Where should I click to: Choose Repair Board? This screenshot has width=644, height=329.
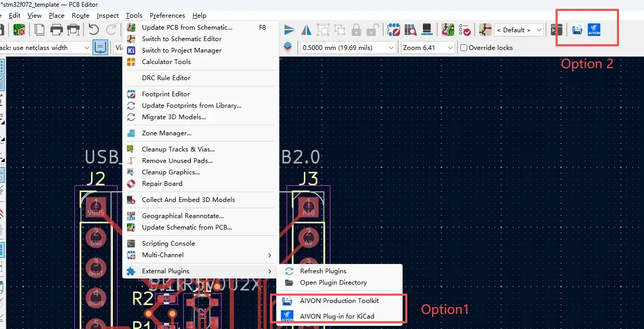(201, 184)
